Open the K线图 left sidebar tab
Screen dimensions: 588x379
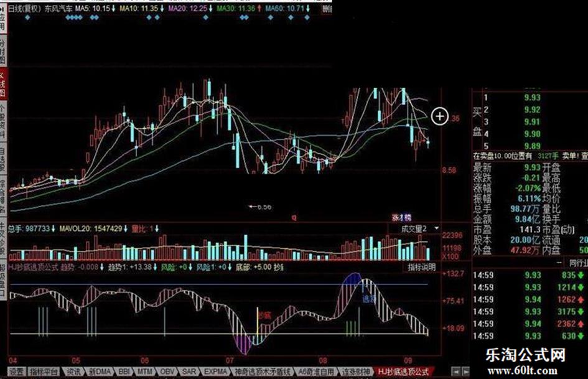click(3, 83)
